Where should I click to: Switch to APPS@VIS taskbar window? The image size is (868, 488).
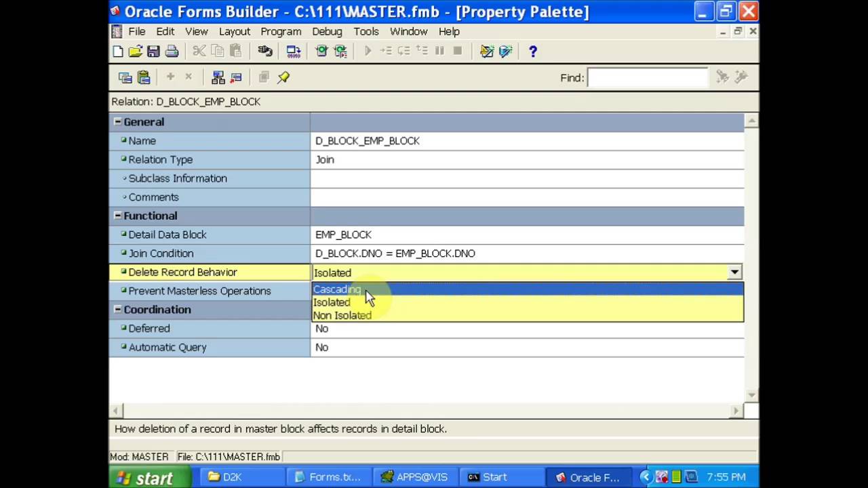[414, 477]
